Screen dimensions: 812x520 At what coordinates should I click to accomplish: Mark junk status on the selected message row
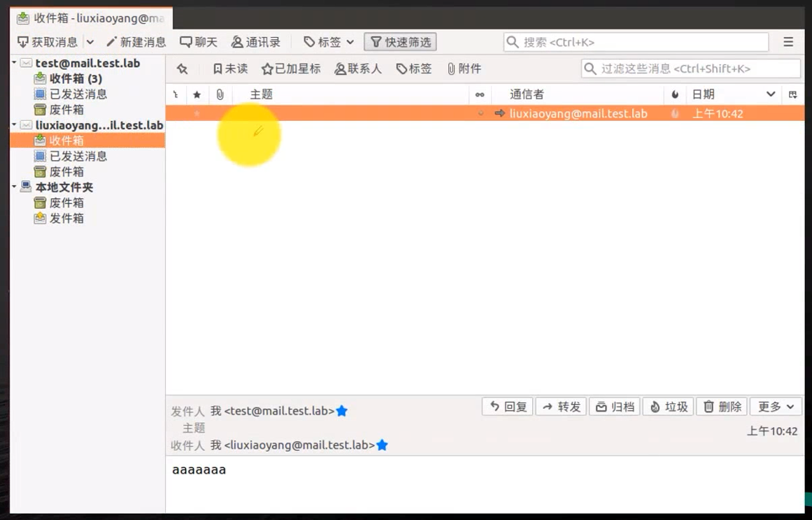coord(675,113)
